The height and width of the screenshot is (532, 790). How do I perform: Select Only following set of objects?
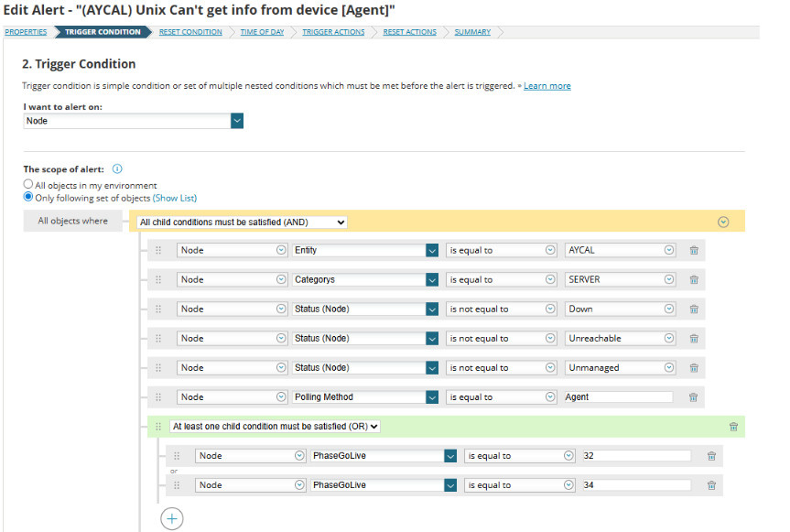pyautogui.click(x=28, y=197)
